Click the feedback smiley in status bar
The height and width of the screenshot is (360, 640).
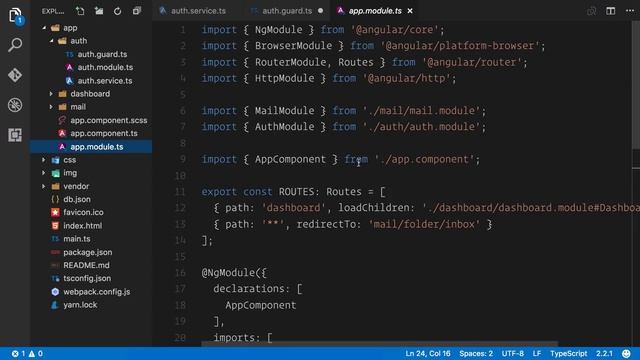[x=626, y=353]
